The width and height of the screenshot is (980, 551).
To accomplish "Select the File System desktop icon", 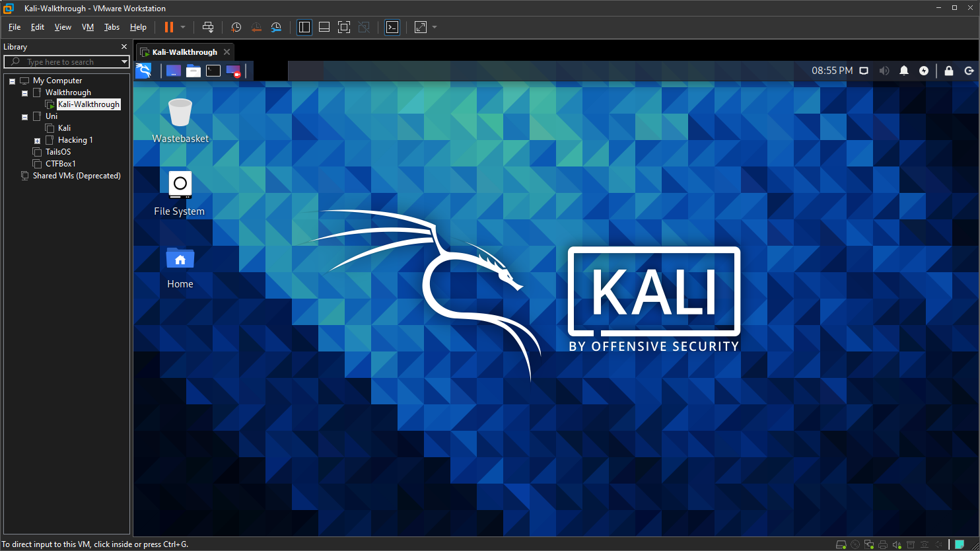I will [x=180, y=194].
